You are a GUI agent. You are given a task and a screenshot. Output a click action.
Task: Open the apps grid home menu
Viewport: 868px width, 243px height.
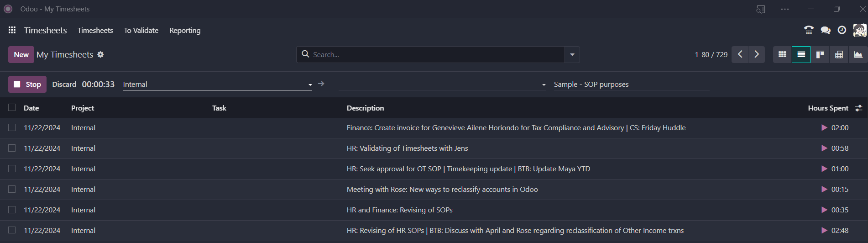point(12,30)
